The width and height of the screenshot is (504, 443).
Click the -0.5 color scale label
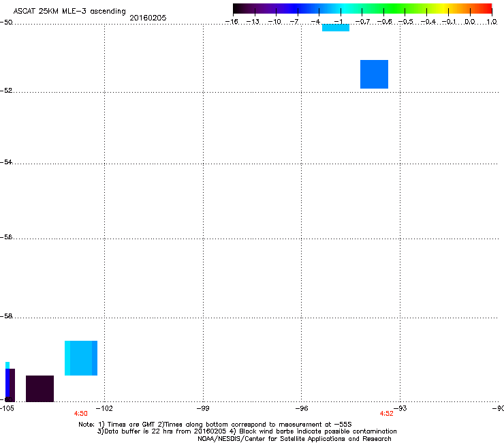(406, 22)
